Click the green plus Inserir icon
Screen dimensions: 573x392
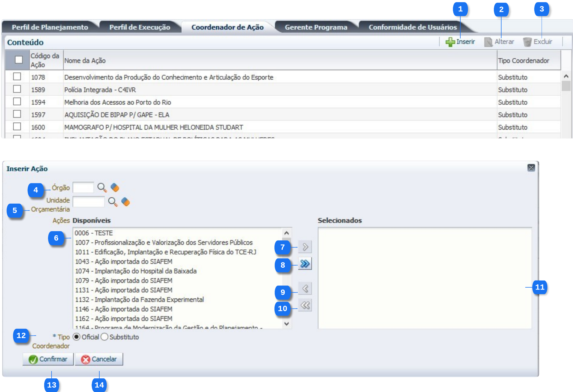pyautogui.click(x=450, y=42)
